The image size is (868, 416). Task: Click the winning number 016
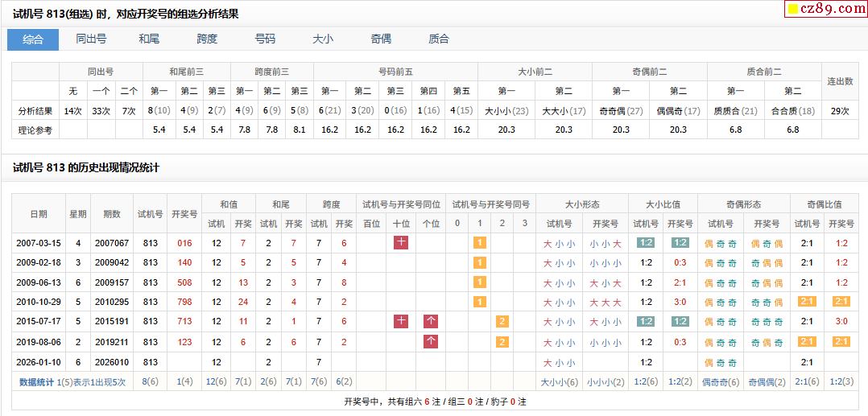[184, 243]
